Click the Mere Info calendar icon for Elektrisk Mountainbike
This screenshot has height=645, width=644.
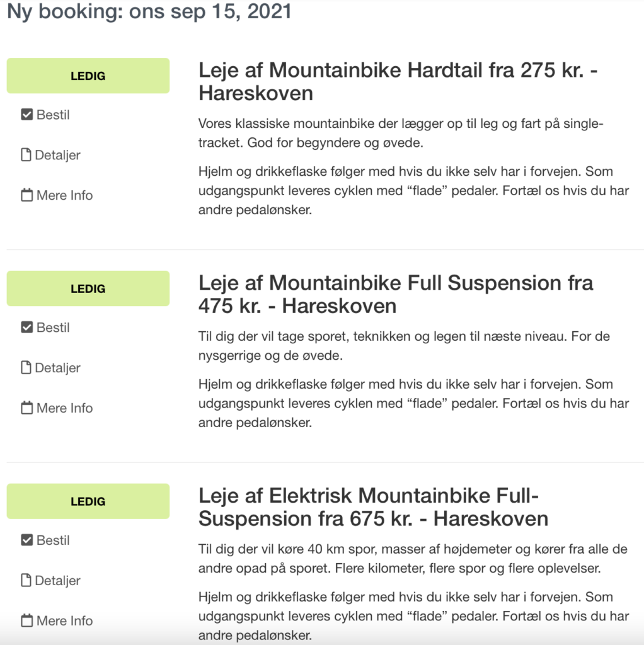point(26,621)
